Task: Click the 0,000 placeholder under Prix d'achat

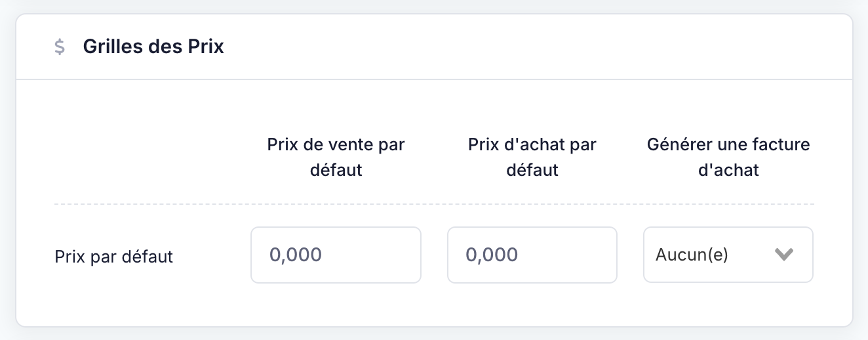Action: coord(492,255)
